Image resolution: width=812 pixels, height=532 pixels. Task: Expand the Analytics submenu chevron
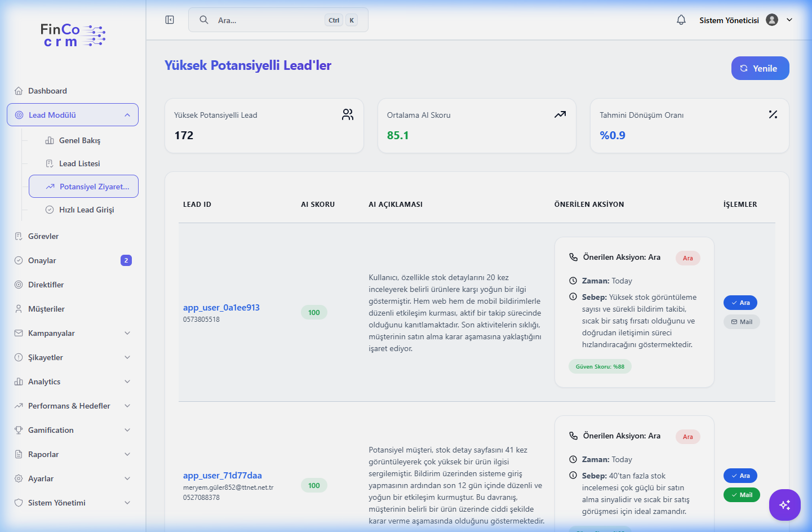127,382
